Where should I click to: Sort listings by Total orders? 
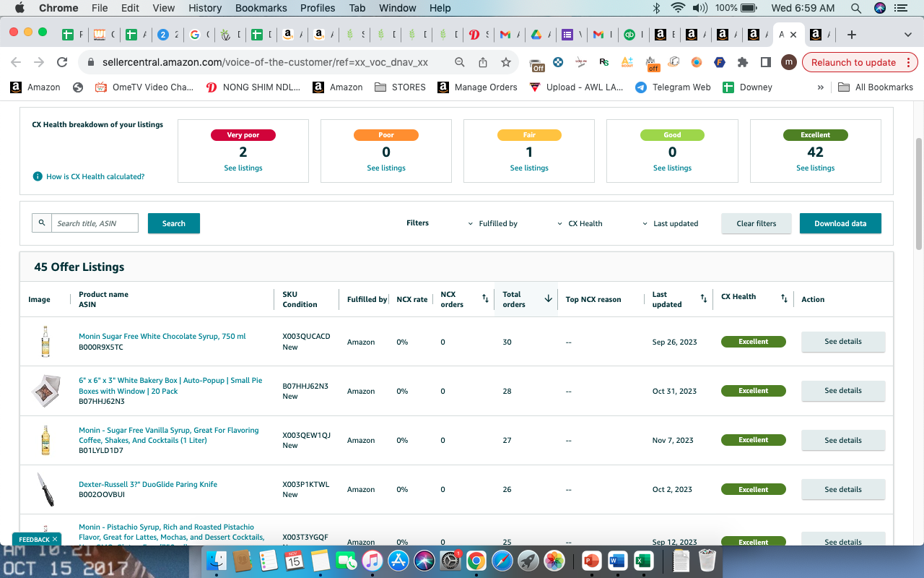click(x=548, y=298)
